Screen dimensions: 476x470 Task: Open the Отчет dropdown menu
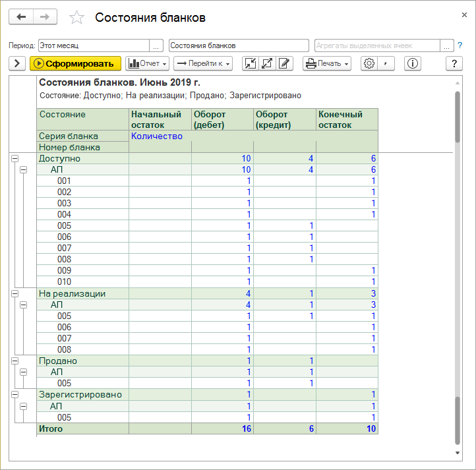pos(148,63)
